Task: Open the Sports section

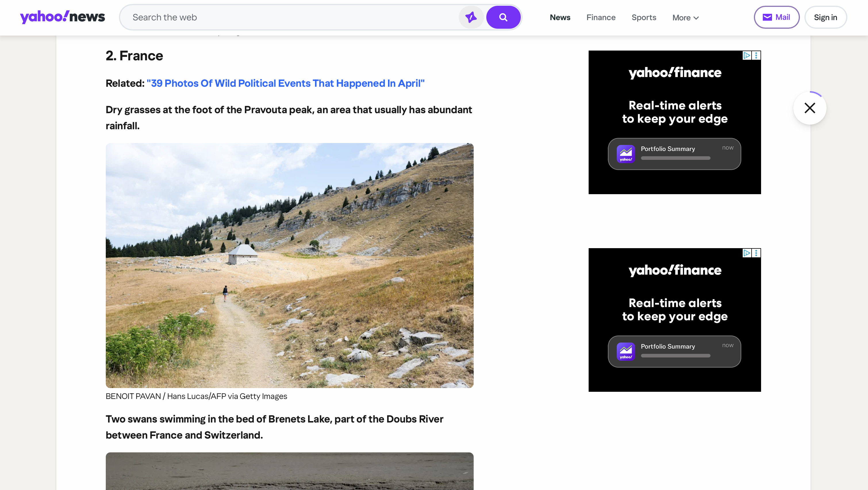Action: click(644, 17)
